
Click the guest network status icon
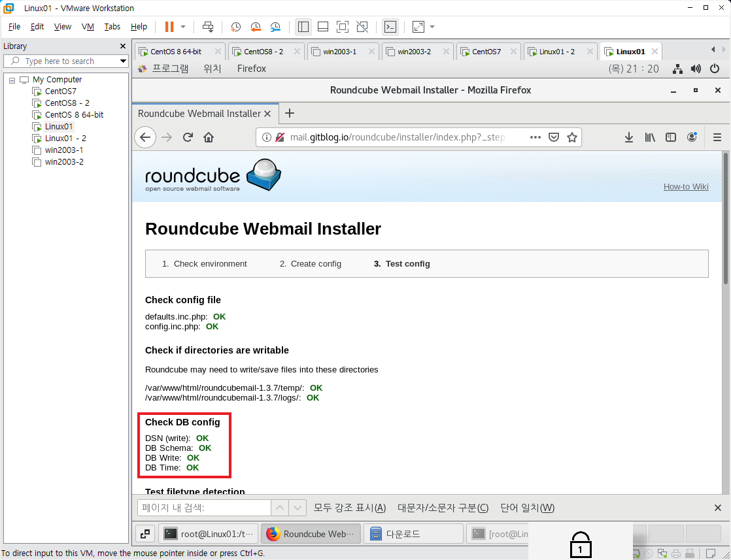pos(677,69)
